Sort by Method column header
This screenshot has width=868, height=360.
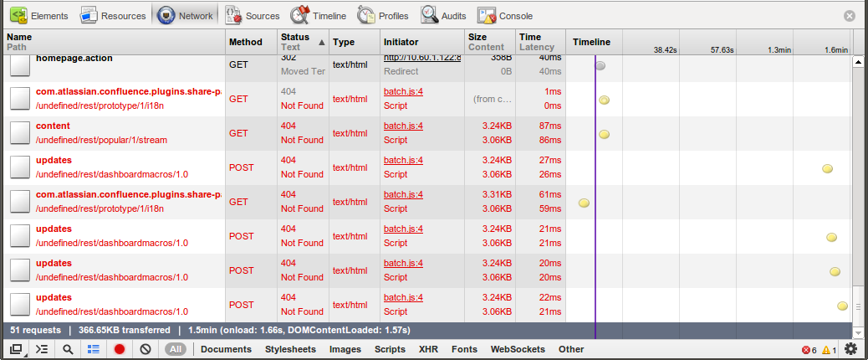[252, 42]
